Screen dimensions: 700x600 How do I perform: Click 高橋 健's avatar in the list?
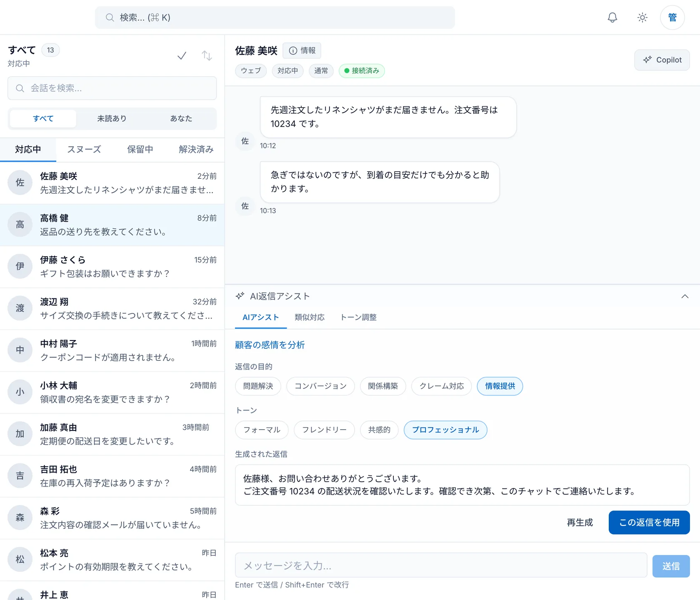[x=20, y=225]
